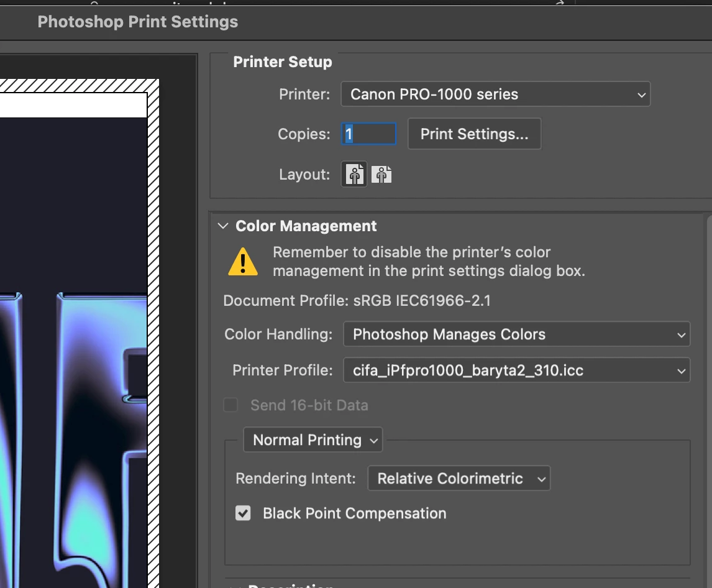The image size is (712, 588).
Task: Click Document Profile sRGB IEC61966-2.1 text
Action: click(x=357, y=301)
